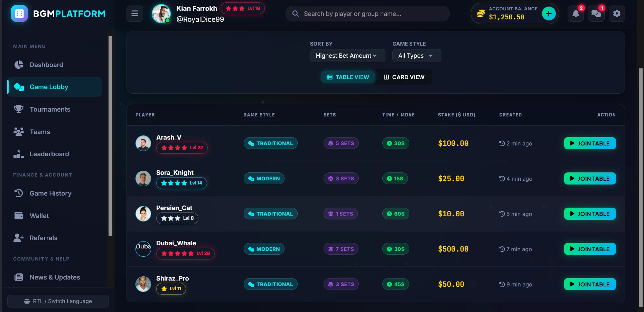This screenshot has height=312, width=644.
Task: Join Dubai_Whale's $500.00 table
Action: (590, 249)
